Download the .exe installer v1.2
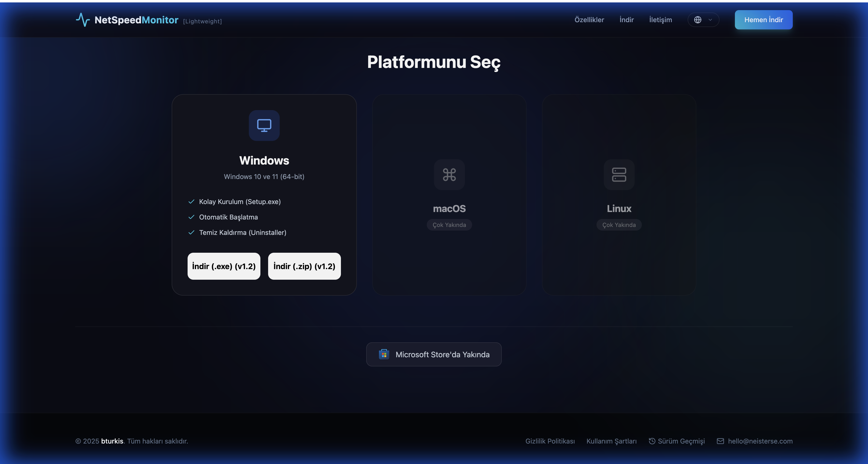 click(x=224, y=266)
